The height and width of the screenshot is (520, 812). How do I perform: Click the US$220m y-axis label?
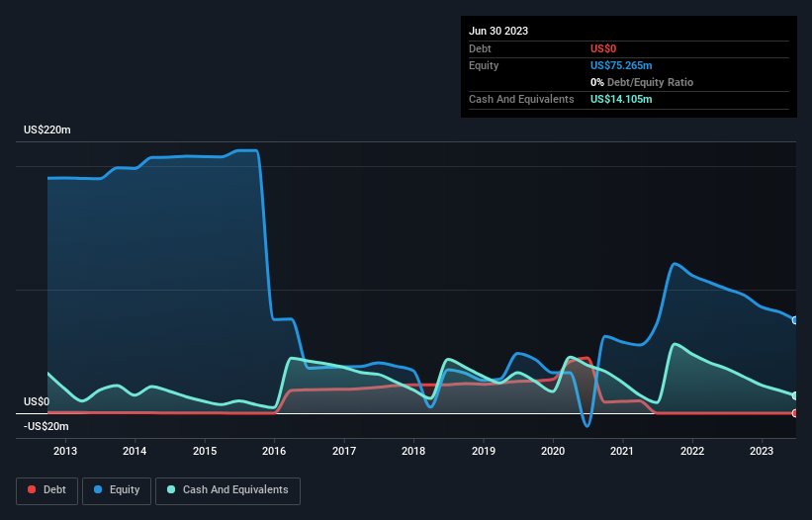[47, 130]
